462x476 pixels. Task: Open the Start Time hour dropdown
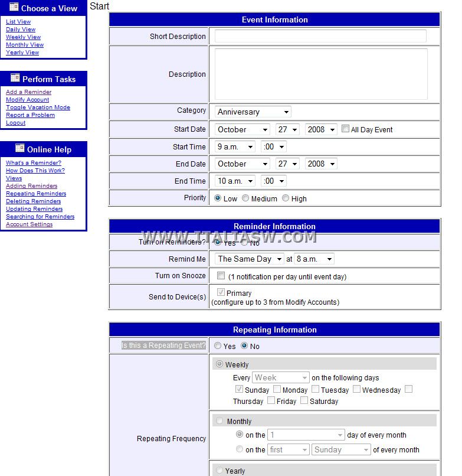click(235, 147)
